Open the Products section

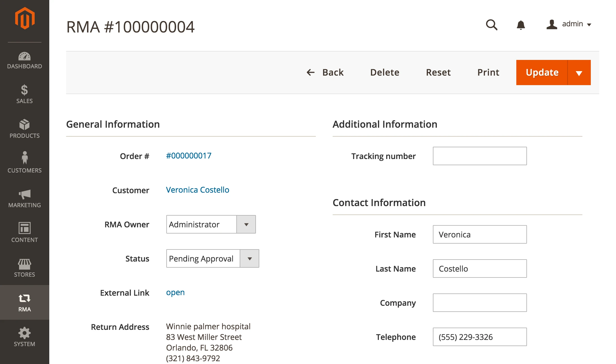pyautogui.click(x=25, y=129)
